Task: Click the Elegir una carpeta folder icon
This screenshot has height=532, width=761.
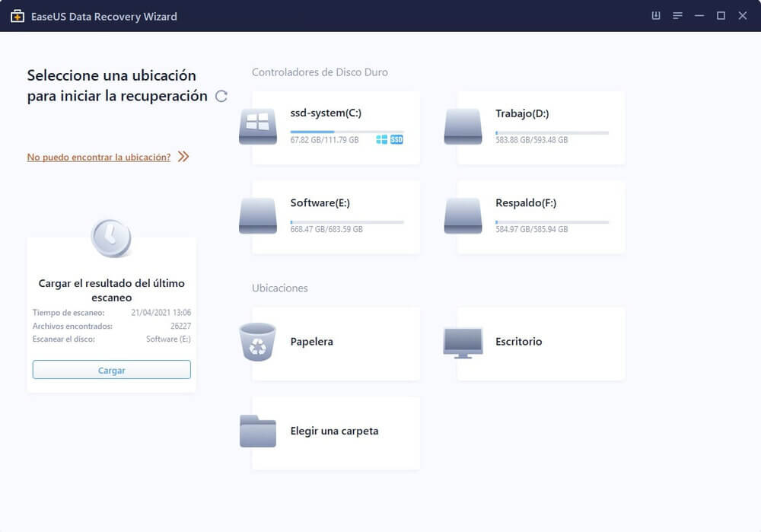Action: [x=259, y=432]
